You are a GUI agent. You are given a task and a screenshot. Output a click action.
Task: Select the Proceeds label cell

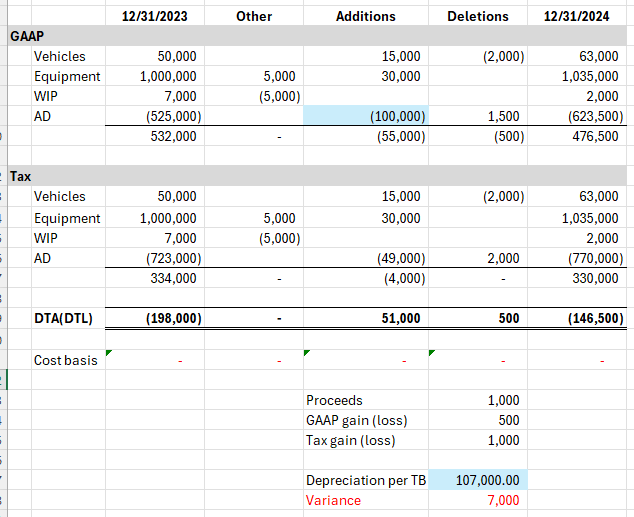(334, 400)
